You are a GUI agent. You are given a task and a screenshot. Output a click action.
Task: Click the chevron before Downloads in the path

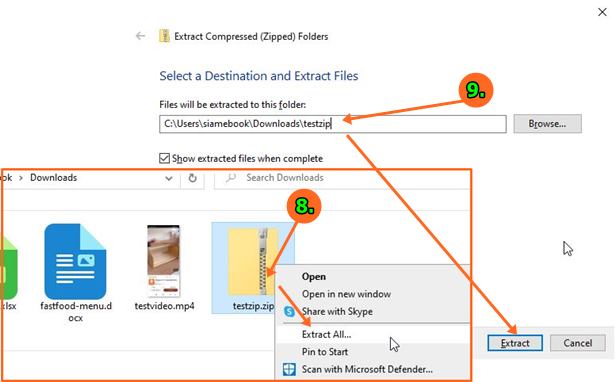coord(21,178)
